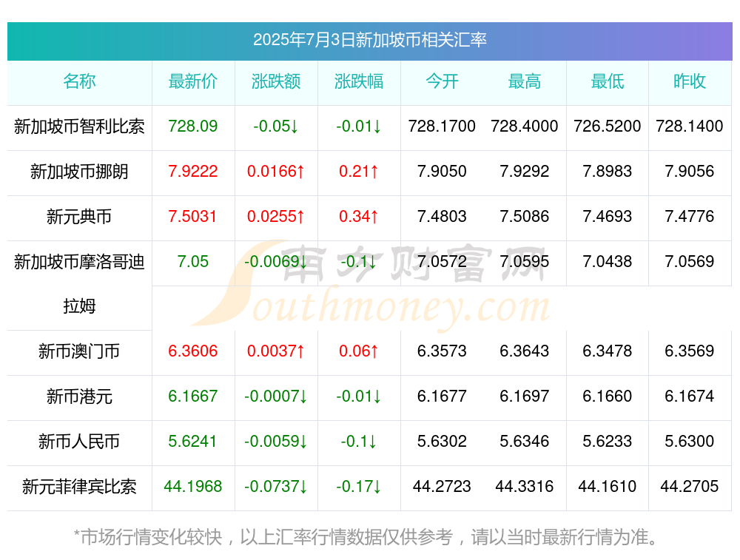
Task: Click the percent change 0.21↑
Action: click(359, 172)
